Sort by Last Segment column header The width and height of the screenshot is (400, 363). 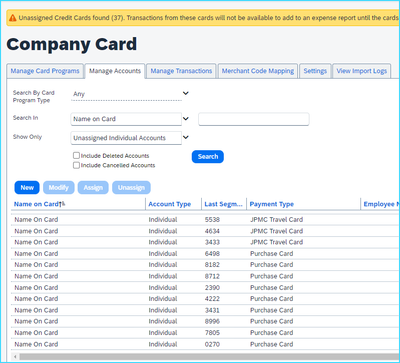224,204
